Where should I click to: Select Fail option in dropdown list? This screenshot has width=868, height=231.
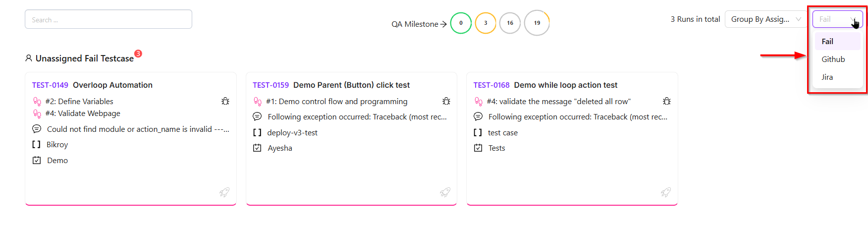click(x=827, y=42)
